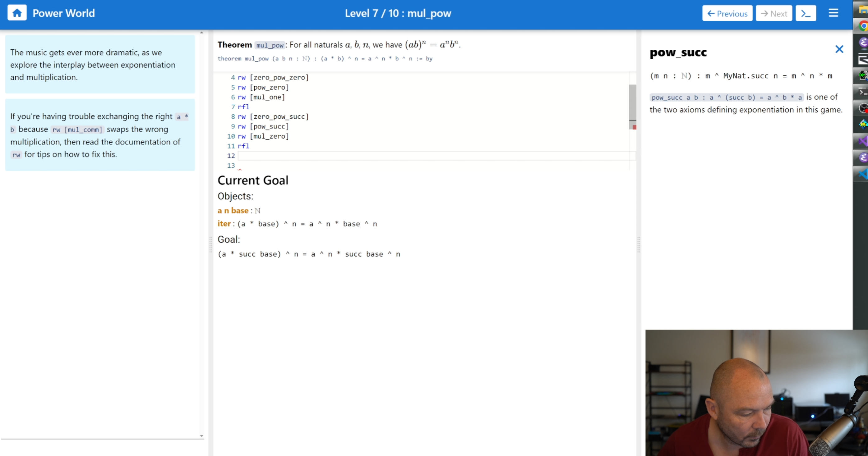Image resolution: width=868 pixels, height=456 pixels.
Task: Open OBS Studio from the taskbar
Action: (x=863, y=108)
